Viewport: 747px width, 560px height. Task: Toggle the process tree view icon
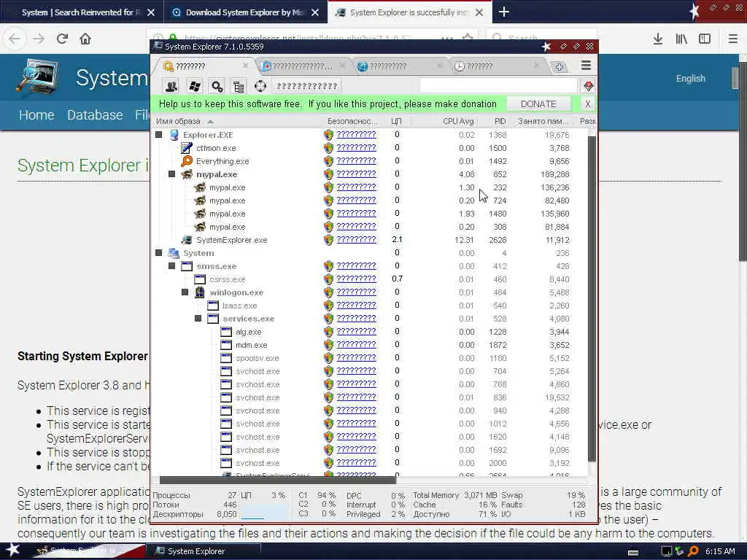239,86
